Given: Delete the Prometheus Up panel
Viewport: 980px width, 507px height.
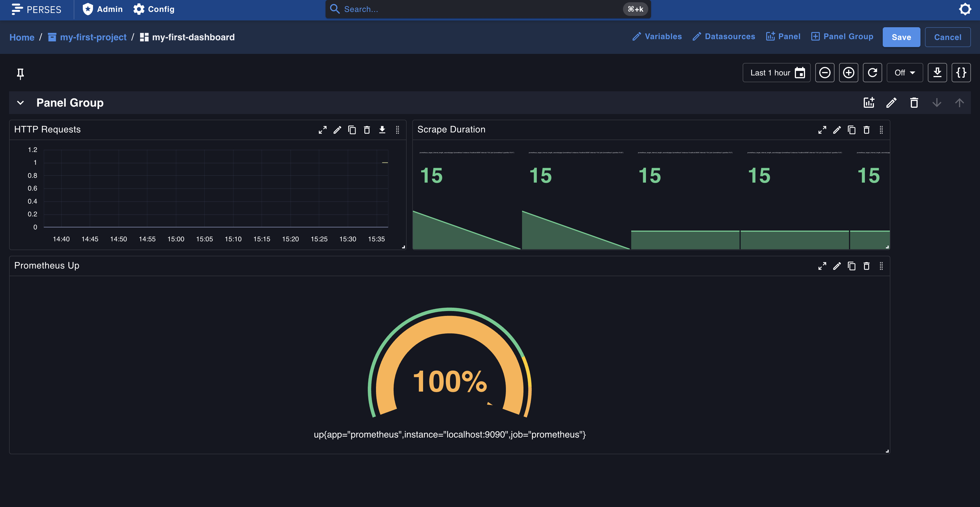Looking at the screenshot, I should (x=867, y=266).
